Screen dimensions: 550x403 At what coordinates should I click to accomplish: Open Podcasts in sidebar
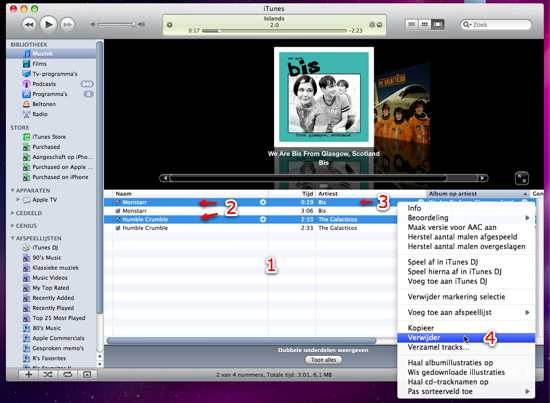44,84
